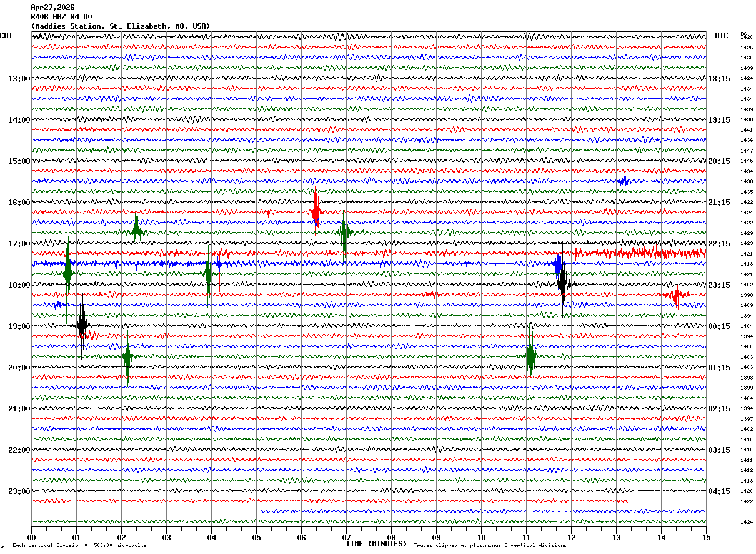756x554 pixels.
Task: Select the 16:00 CDT row label
Action: 19,203
